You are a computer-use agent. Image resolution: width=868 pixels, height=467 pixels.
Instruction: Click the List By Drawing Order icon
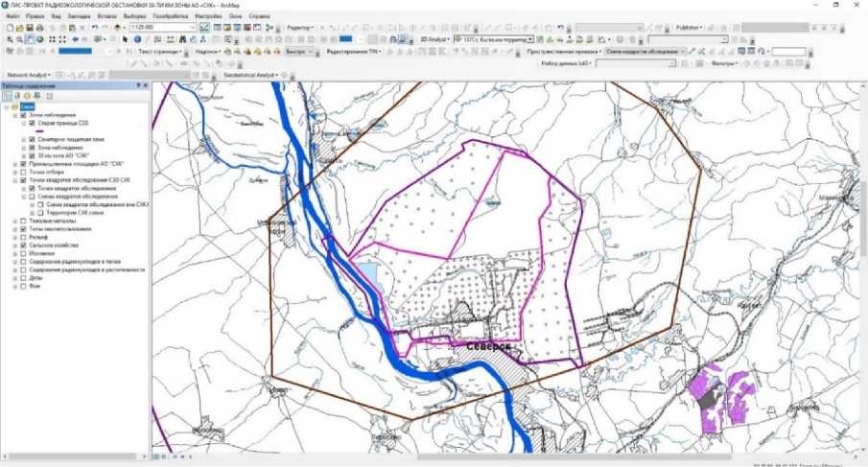8,96
